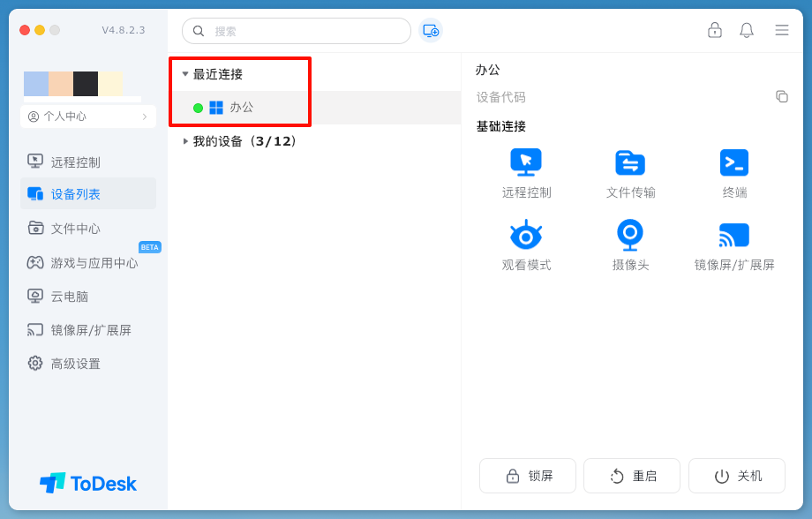Image resolution: width=812 pixels, height=519 pixels.
Task: Expand My Devices (我的设备) group
Action: 185,141
